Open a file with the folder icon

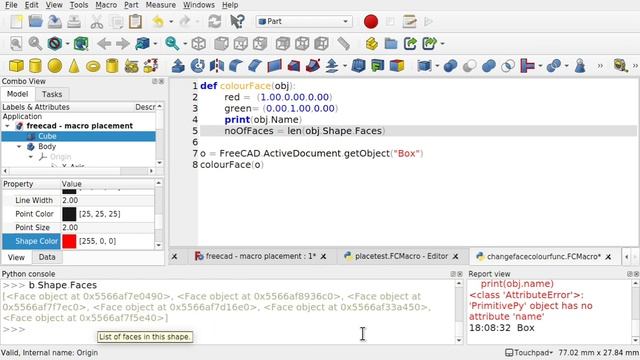(36, 22)
